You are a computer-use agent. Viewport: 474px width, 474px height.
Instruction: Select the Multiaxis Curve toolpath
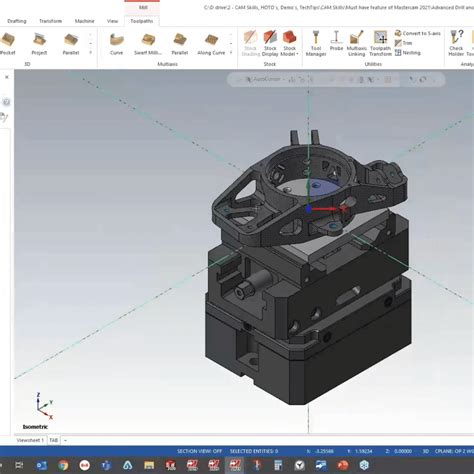pos(116,43)
